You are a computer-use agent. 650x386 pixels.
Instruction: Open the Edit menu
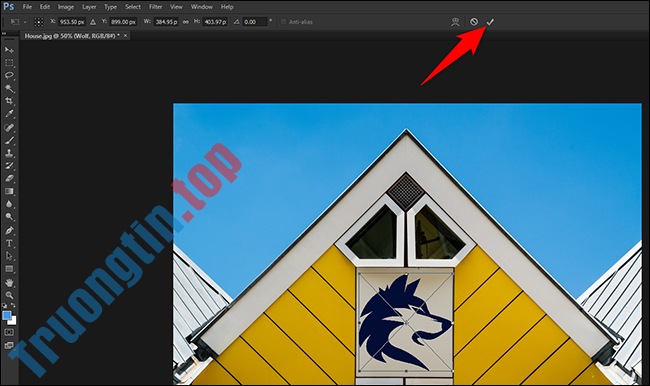point(45,7)
